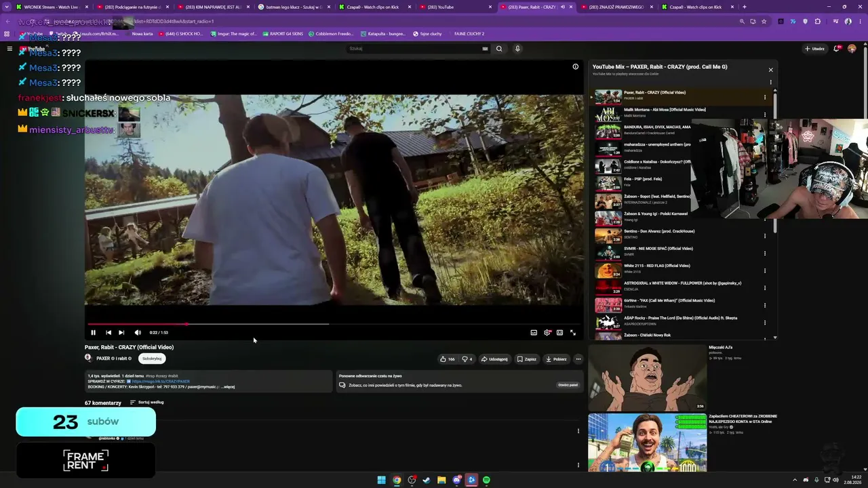Open Steam from the taskbar

click(x=427, y=480)
